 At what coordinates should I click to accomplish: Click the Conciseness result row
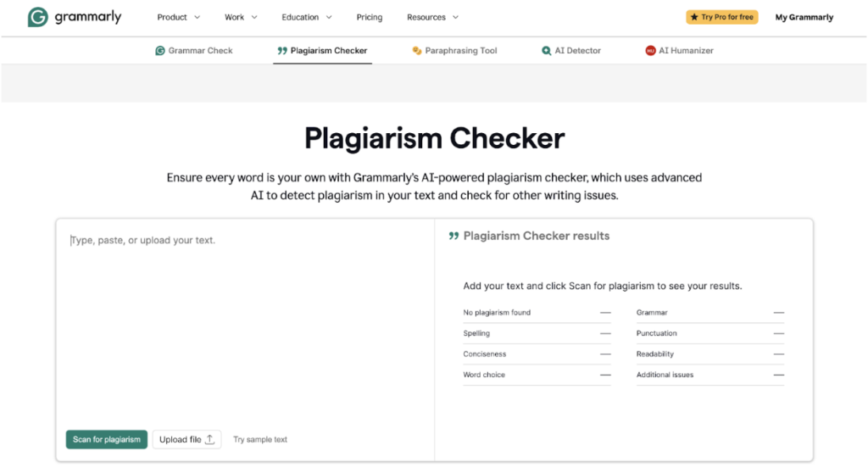click(x=537, y=354)
